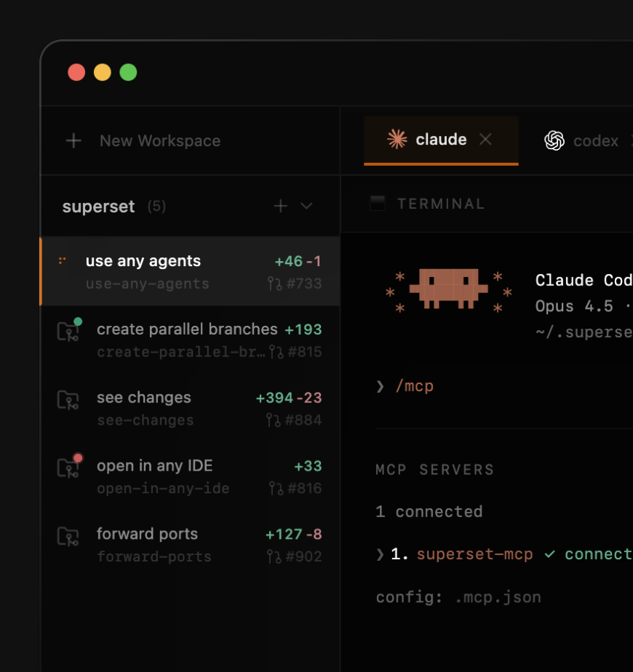The image size is (633, 672).
Task: Click the terminal icon beside TERMINAL label
Action: coord(378,203)
